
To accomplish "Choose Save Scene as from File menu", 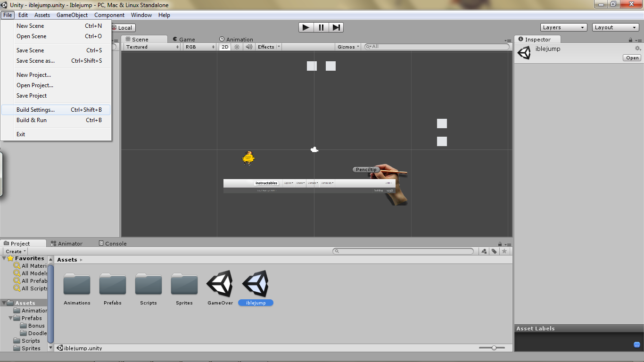I will click(56, 61).
